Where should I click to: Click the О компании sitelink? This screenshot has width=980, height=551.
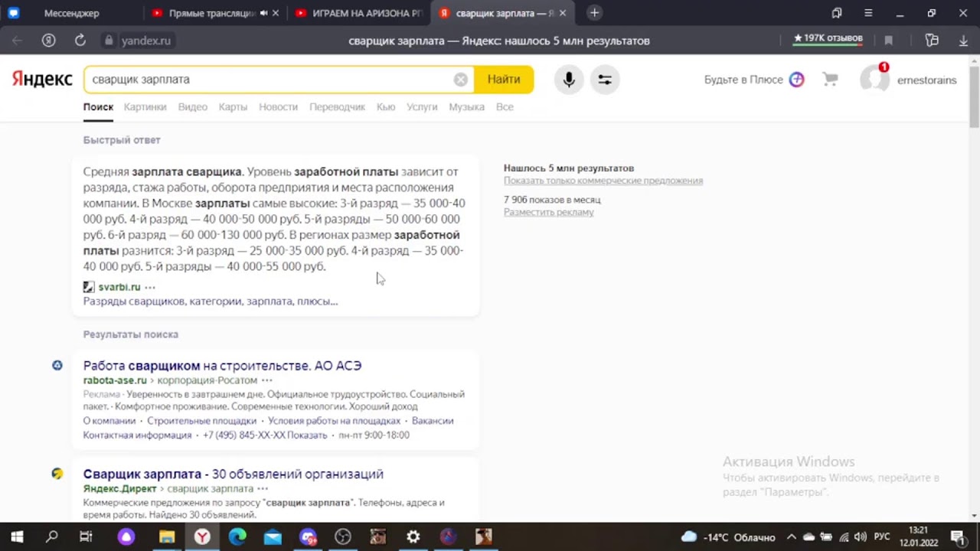click(109, 421)
